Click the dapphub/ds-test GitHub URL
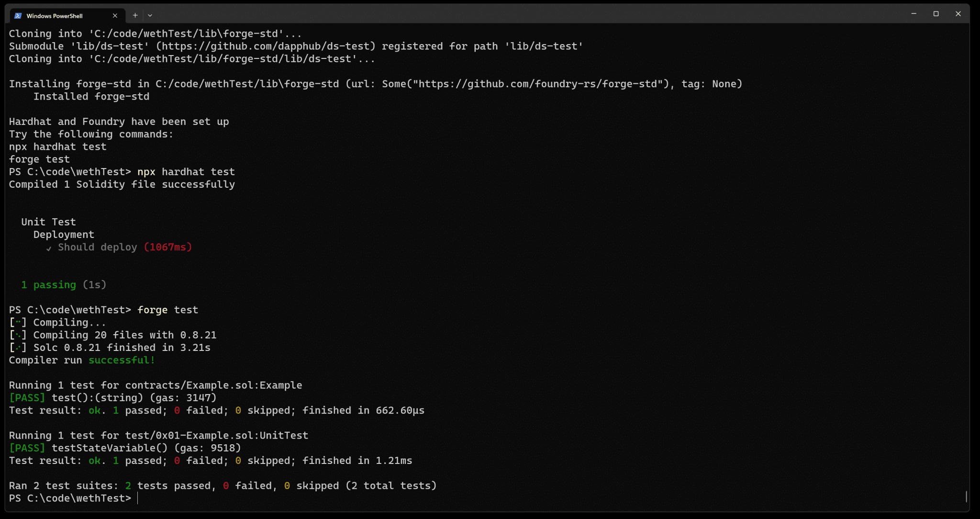Screen dimensions: 980x519 (x=268, y=46)
